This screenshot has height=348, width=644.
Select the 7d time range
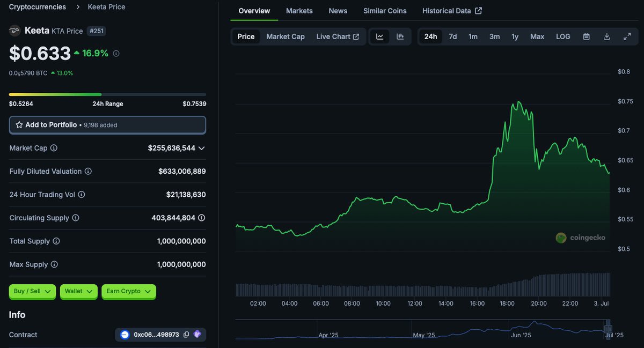click(x=453, y=36)
